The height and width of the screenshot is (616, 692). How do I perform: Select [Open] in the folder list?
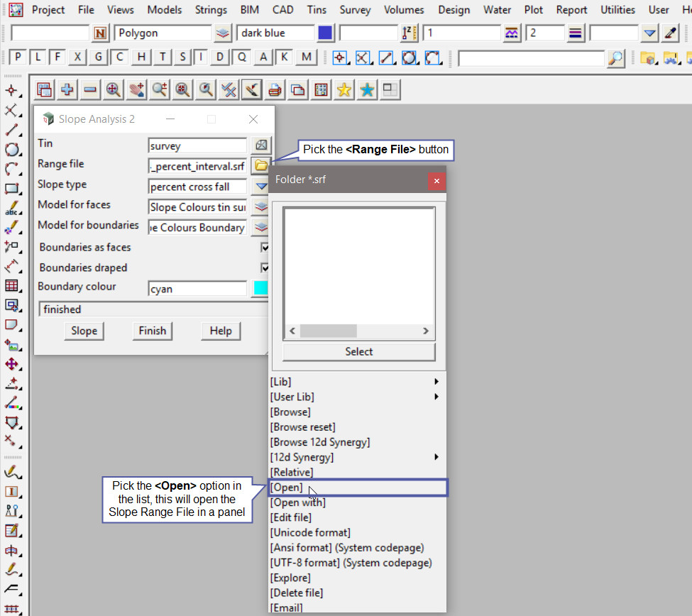point(287,488)
